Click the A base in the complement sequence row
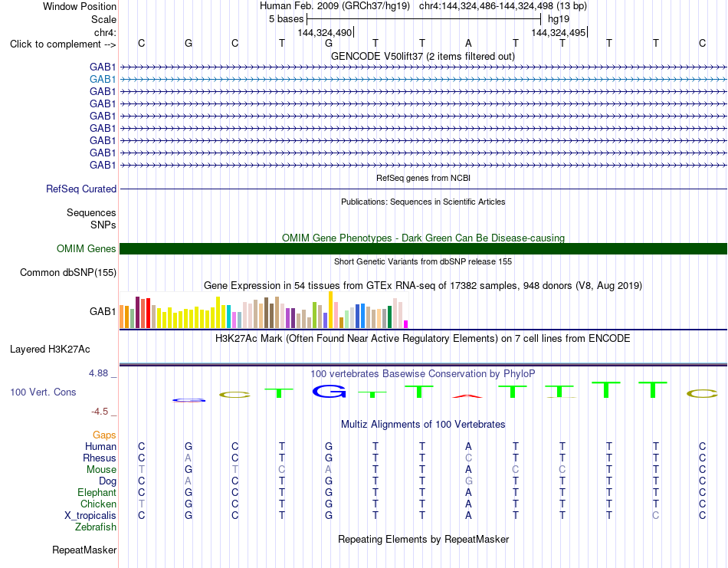Screen dimensions: 728x568 coord(468,43)
